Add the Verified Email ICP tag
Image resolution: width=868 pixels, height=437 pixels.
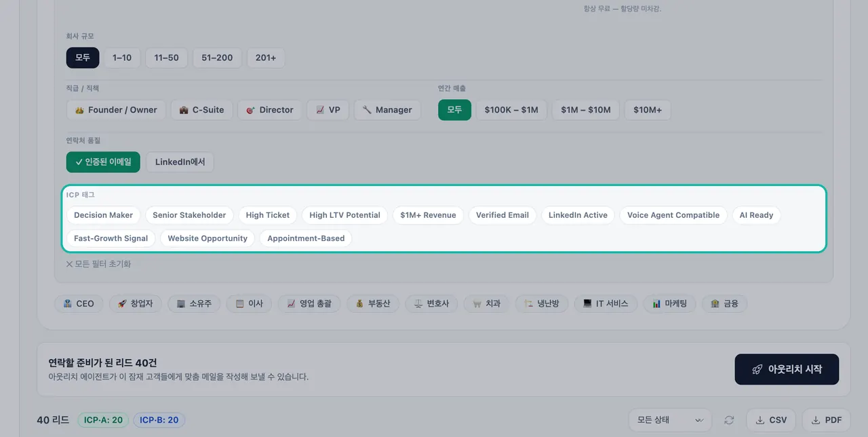click(502, 215)
